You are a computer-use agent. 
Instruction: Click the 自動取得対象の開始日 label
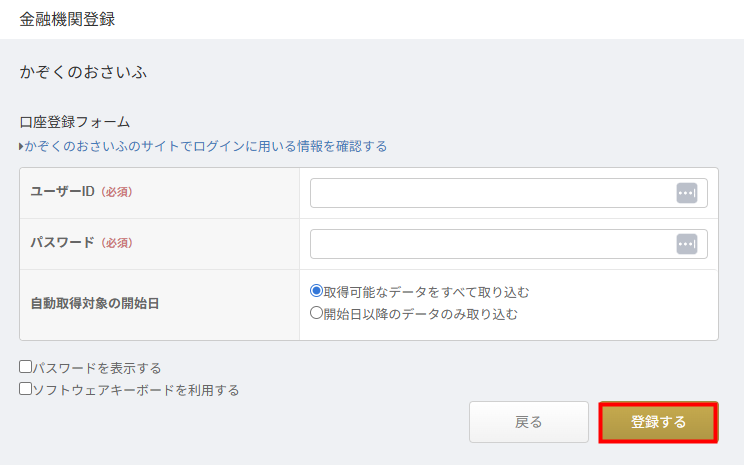[x=95, y=303]
